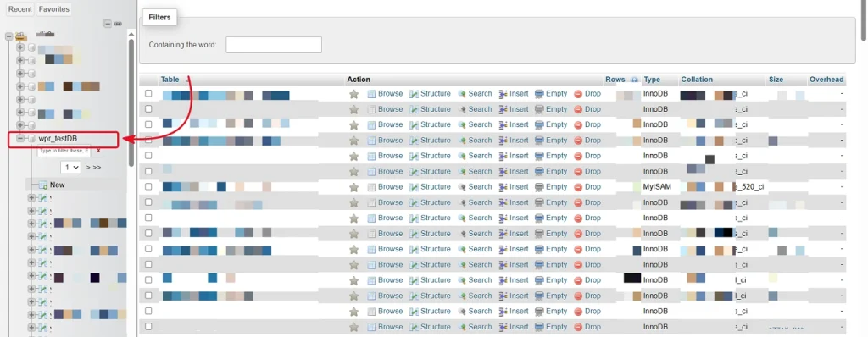Drop the topmost listed table
The height and width of the screenshot is (337, 868).
587,94
